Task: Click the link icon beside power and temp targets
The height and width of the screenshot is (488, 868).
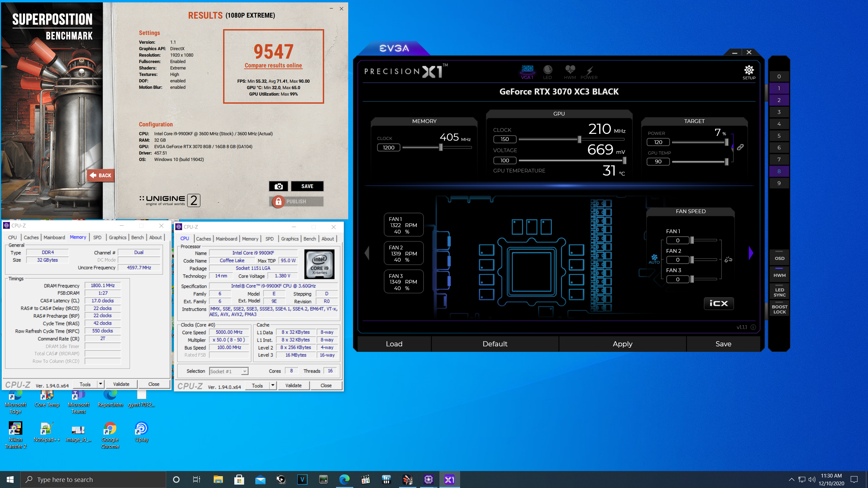Action: coord(740,147)
